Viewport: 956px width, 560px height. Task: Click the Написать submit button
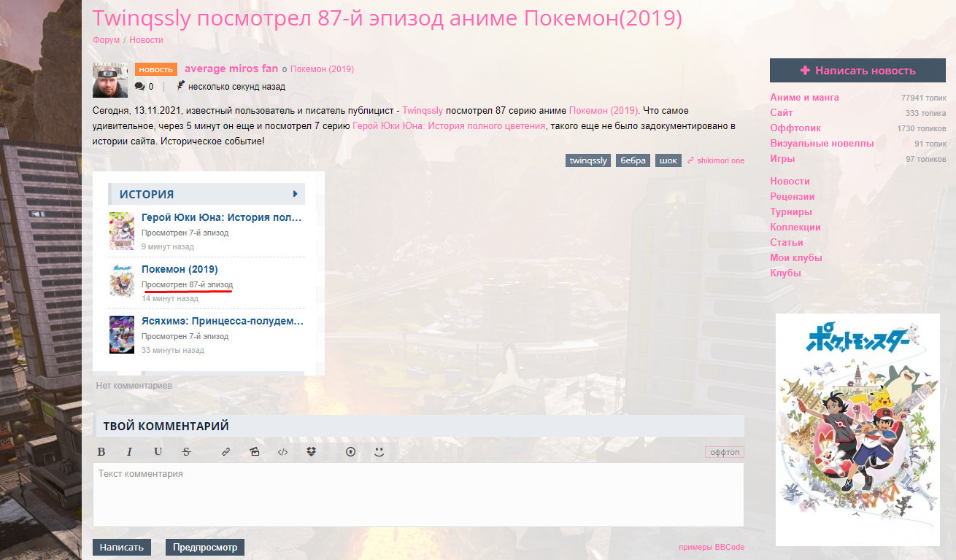point(122,548)
